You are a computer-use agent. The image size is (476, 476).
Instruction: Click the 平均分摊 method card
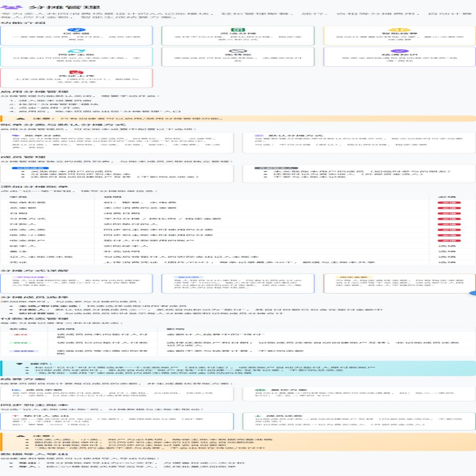pyautogui.click(x=76, y=283)
